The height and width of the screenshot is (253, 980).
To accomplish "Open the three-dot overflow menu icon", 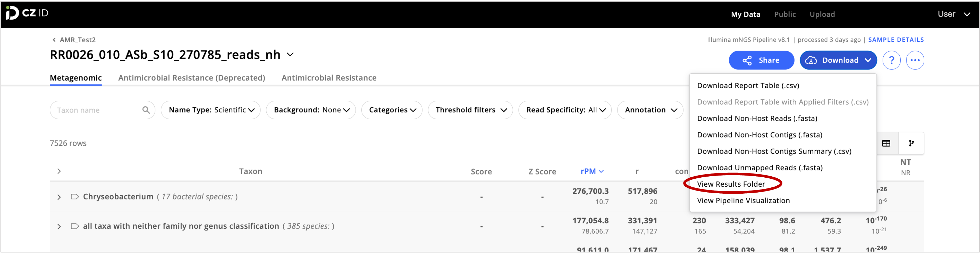I will [x=916, y=60].
